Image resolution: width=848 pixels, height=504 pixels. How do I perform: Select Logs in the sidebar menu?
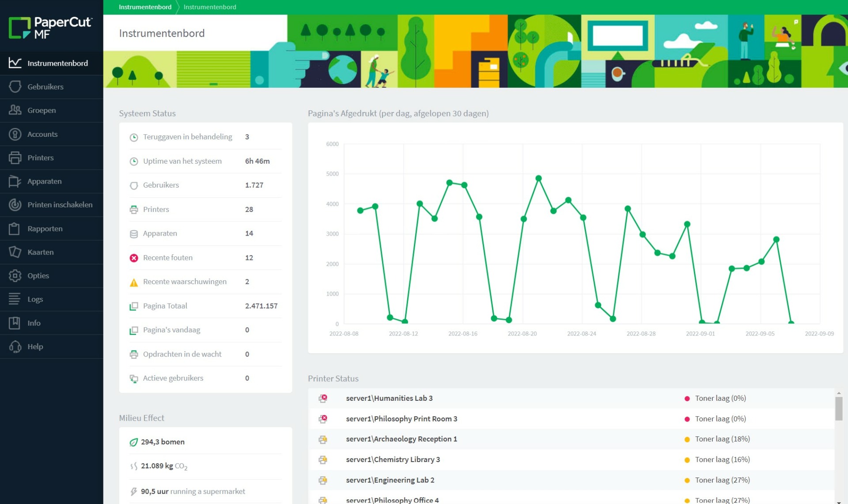(x=34, y=299)
